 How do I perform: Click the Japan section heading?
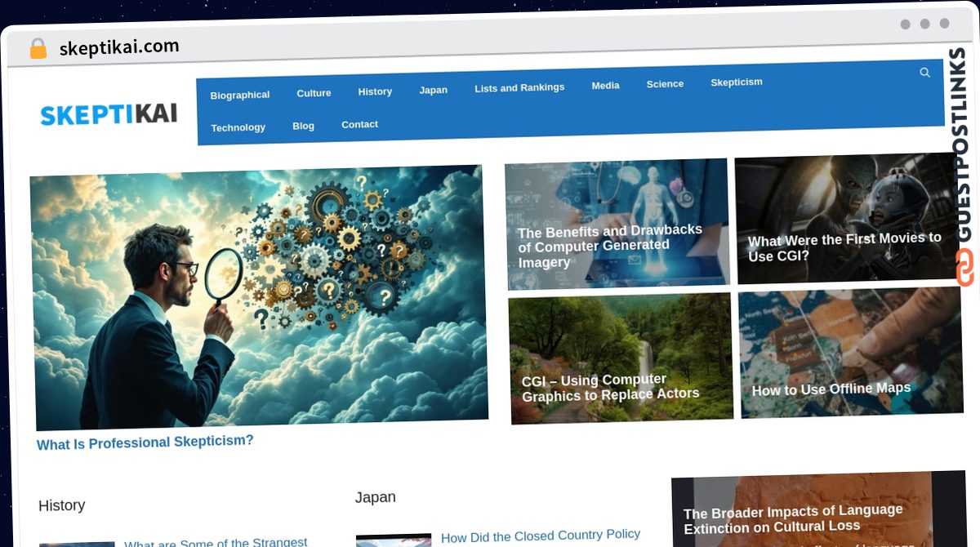375,497
